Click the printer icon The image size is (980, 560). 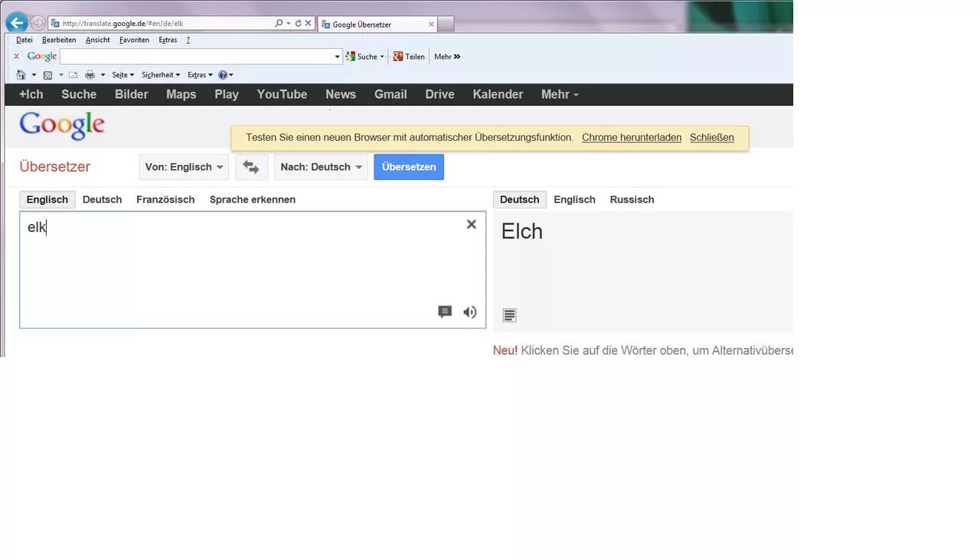point(90,75)
